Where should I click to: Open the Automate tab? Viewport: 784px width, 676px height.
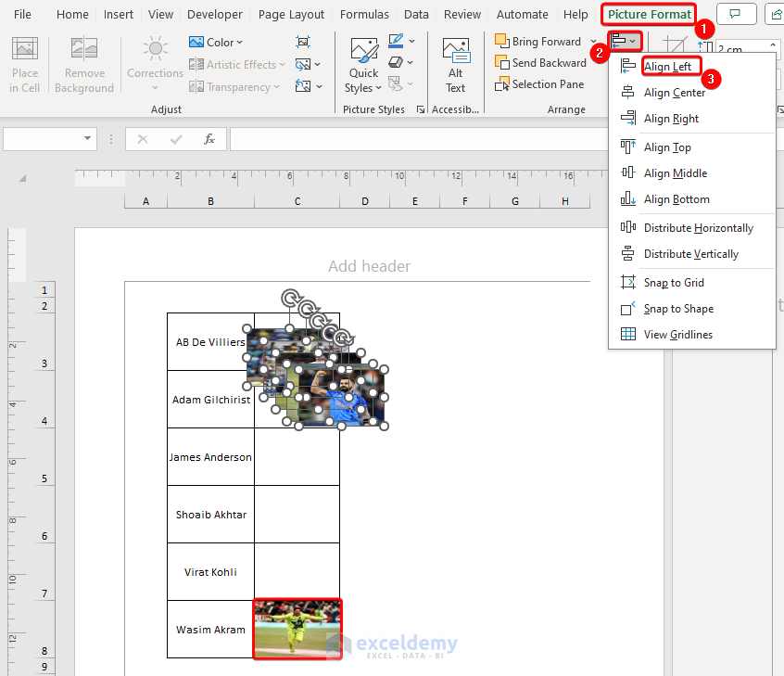point(522,15)
